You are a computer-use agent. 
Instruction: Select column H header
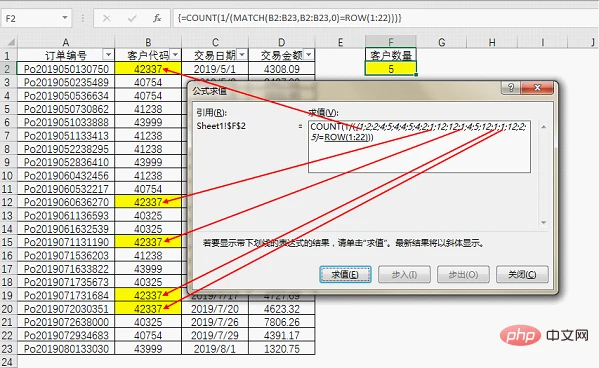pyautogui.click(x=492, y=42)
